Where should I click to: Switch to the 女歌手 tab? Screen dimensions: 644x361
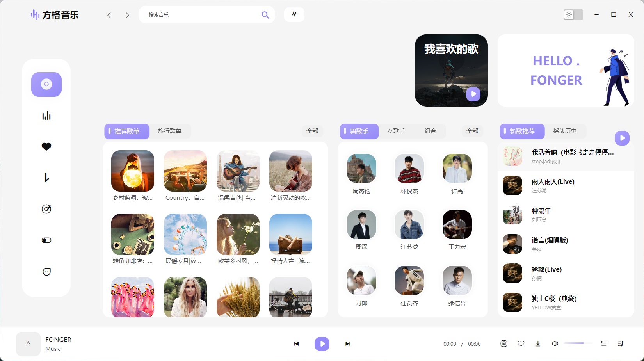[396, 131]
